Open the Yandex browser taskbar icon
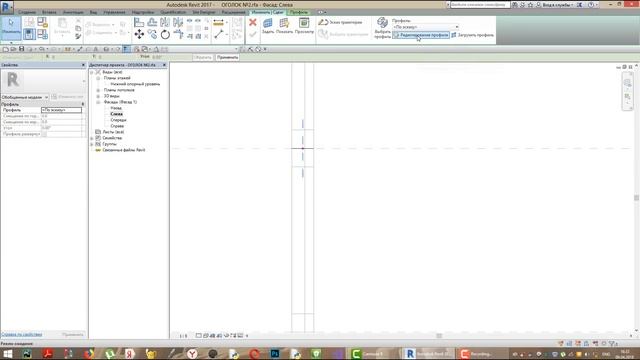This screenshot has width=640, height=360. pos(192,353)
